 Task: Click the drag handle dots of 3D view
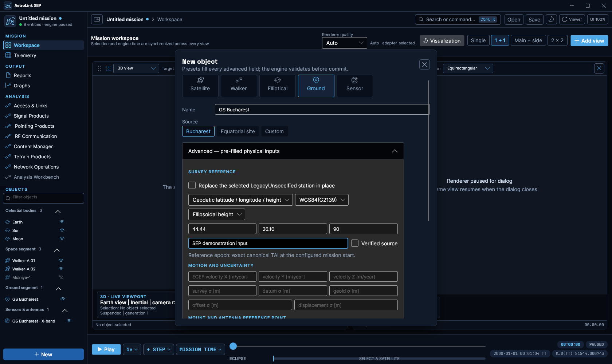coord(100,68)
